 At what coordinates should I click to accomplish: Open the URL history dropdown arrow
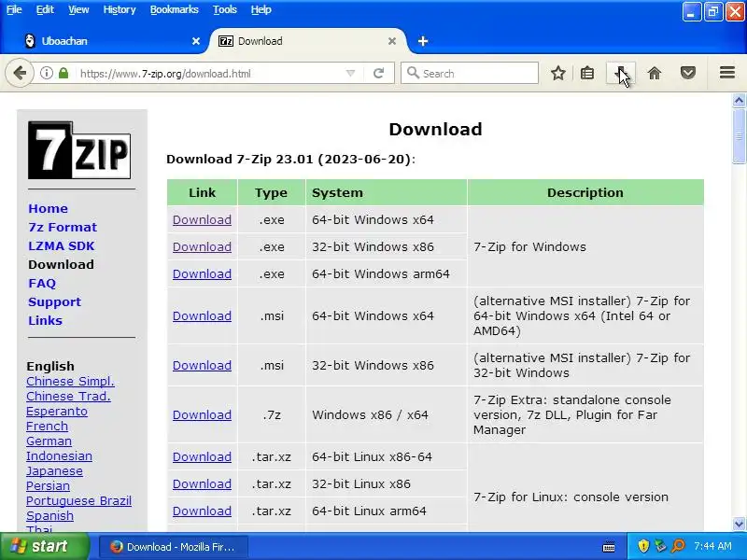click(x=351, y=74)
